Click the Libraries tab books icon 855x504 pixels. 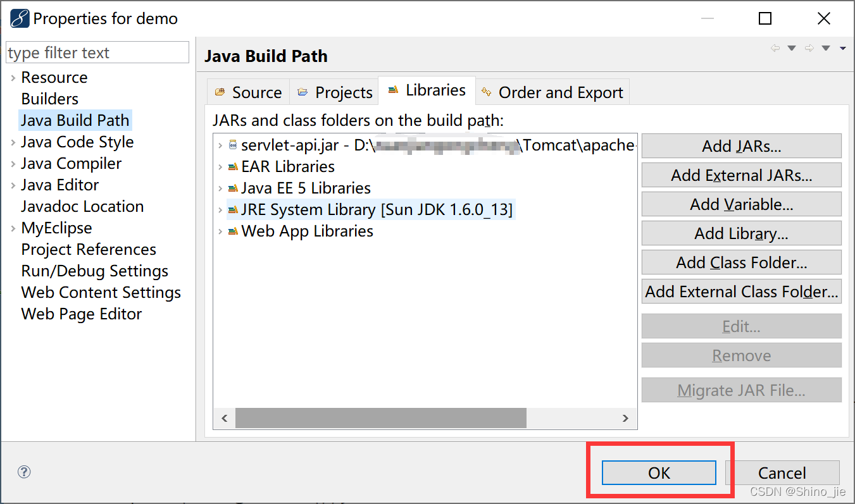(x=393, y=90)
